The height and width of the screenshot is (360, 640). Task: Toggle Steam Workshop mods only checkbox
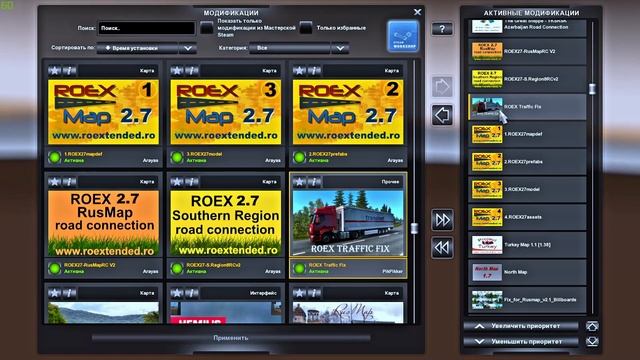click(207, 28)
